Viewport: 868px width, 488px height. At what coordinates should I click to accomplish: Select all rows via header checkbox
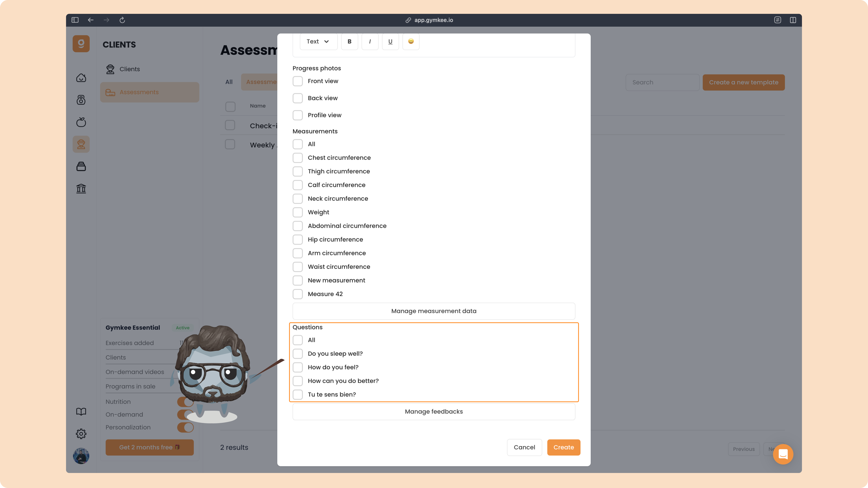230,107
